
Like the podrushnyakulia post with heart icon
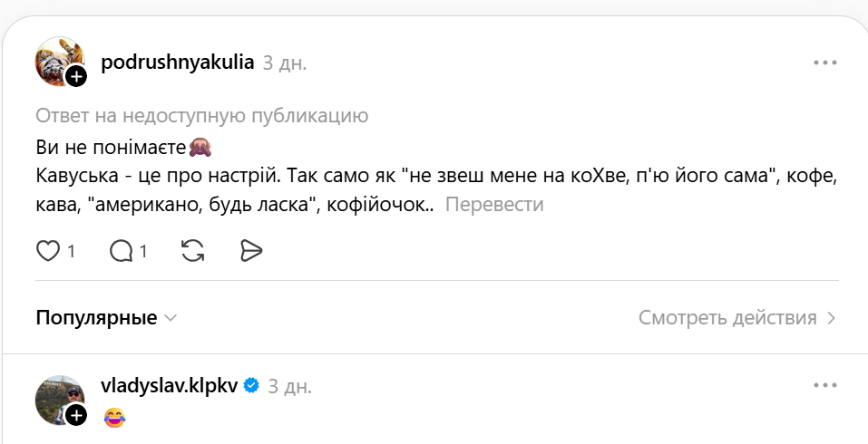47,251
